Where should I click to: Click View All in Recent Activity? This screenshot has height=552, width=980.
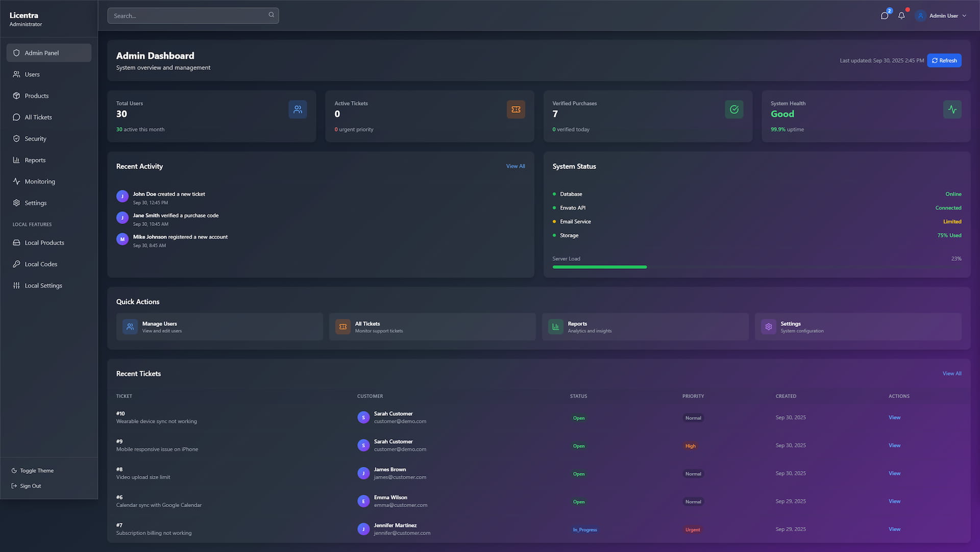(x=515, y=166)
